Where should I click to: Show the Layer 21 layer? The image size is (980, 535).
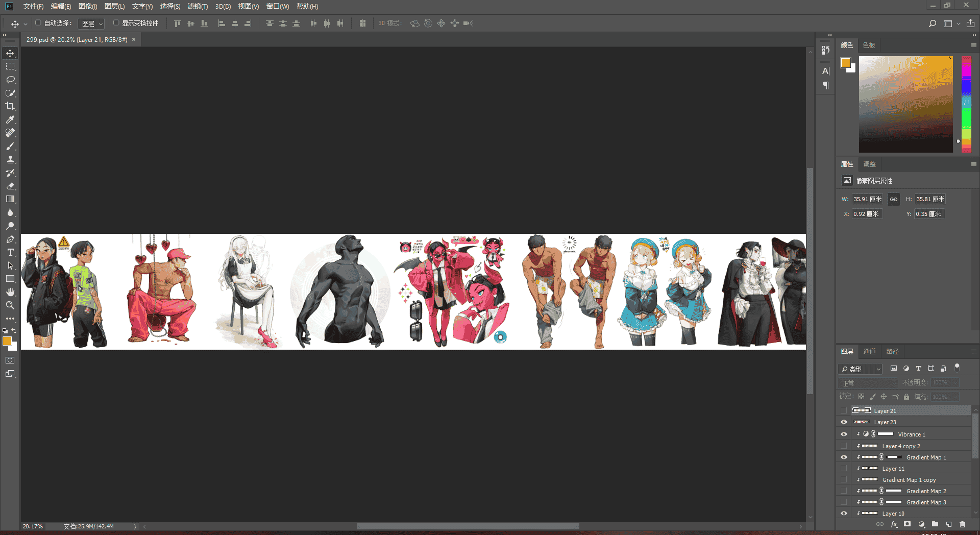click(844, 411)
